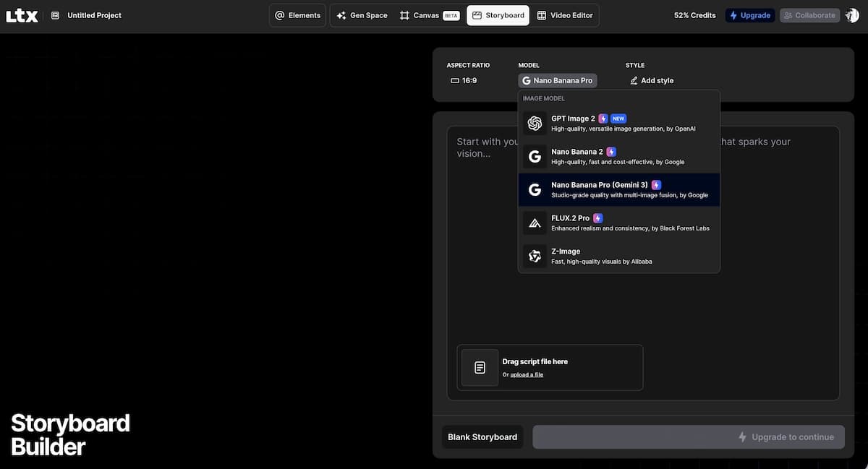Click the OpenAI icon for GPT Image 2

point(535,124)
